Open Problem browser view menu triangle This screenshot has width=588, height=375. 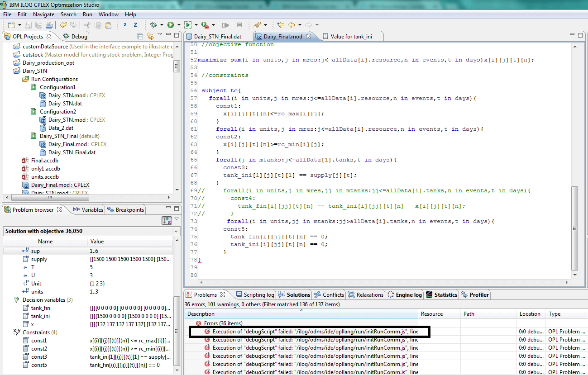[177, 219]
